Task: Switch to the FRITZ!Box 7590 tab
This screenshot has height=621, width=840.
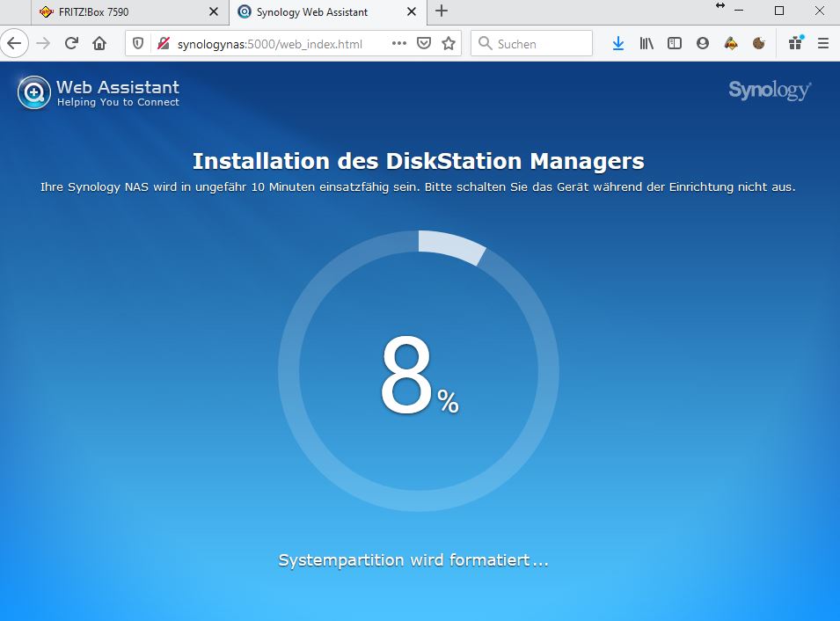Action: click(129, 11)
